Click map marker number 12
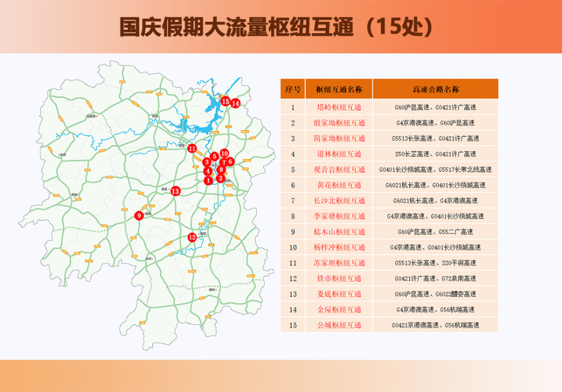Image resolution: width=562 pixels, height=392 pixels. pos(192,237)
